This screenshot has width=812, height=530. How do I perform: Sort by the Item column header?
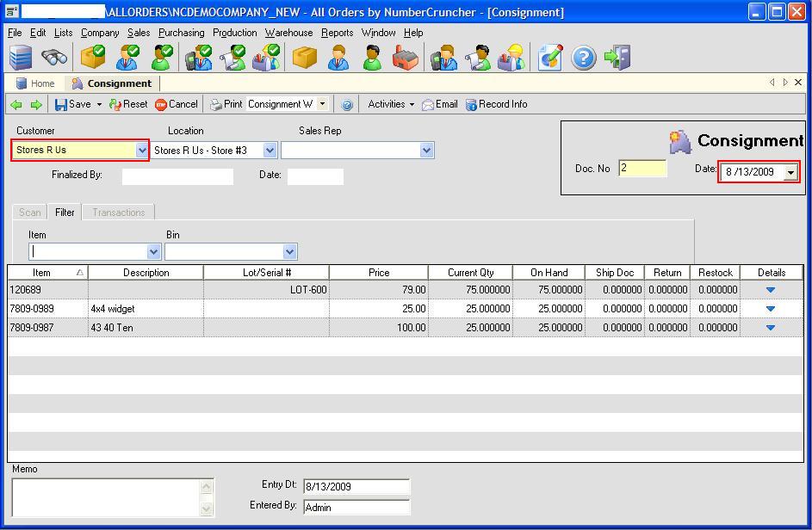tap(47, 272)
